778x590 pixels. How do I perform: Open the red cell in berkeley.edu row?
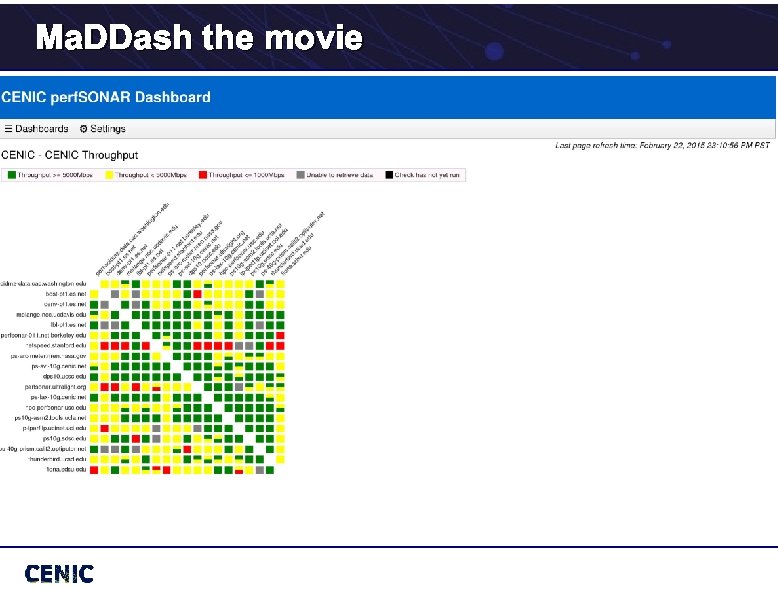(280, 335)
